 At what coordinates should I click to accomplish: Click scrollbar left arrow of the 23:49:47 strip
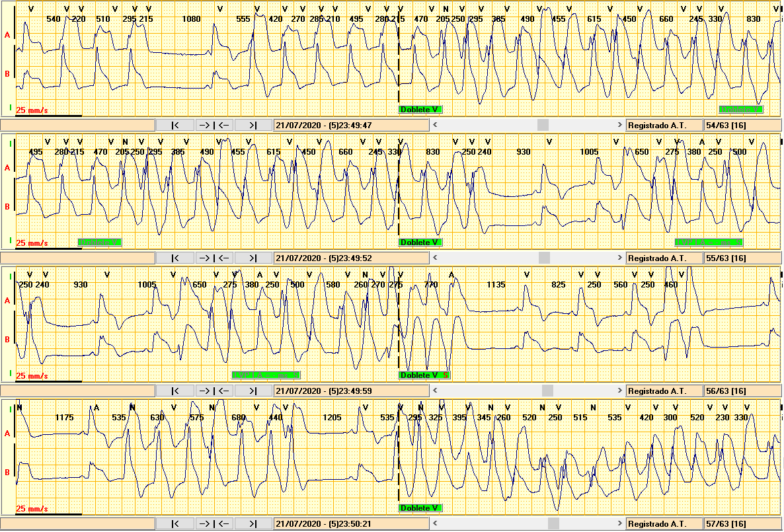click(x=435, y=125)
